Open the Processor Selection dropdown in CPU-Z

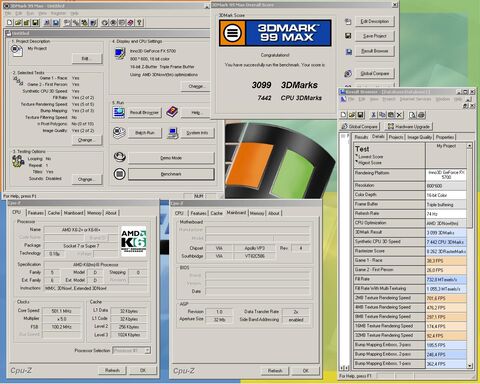point(132,350)
